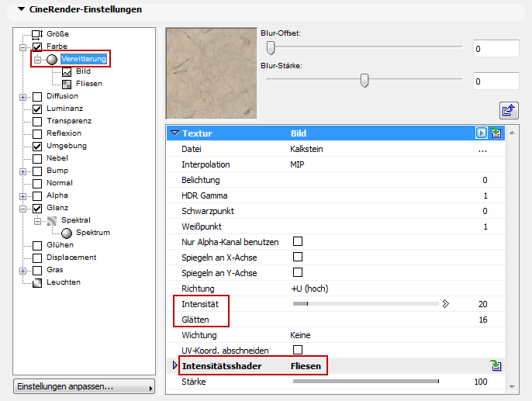Collapse the Glanz tree node
532x401 pixels.
click(x=22, y=209)
